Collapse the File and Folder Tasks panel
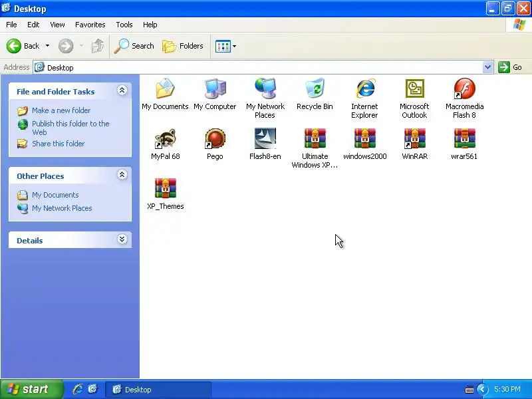 pos(122,90)
